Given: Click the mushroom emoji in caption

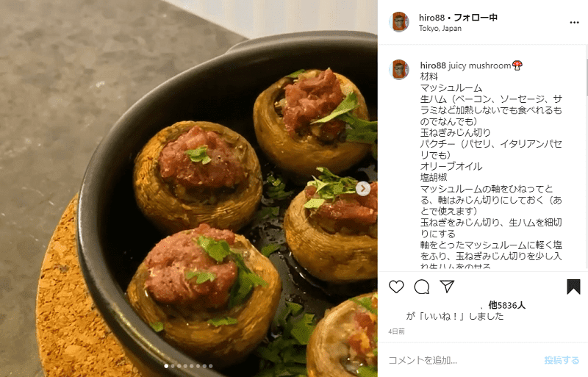Looking at the screenshot, I should coord(517,65).
